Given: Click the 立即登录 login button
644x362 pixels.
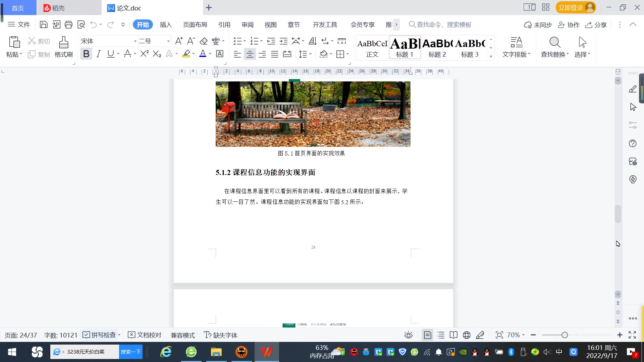Looking at the screenshot, I should [x=571, y=7].
